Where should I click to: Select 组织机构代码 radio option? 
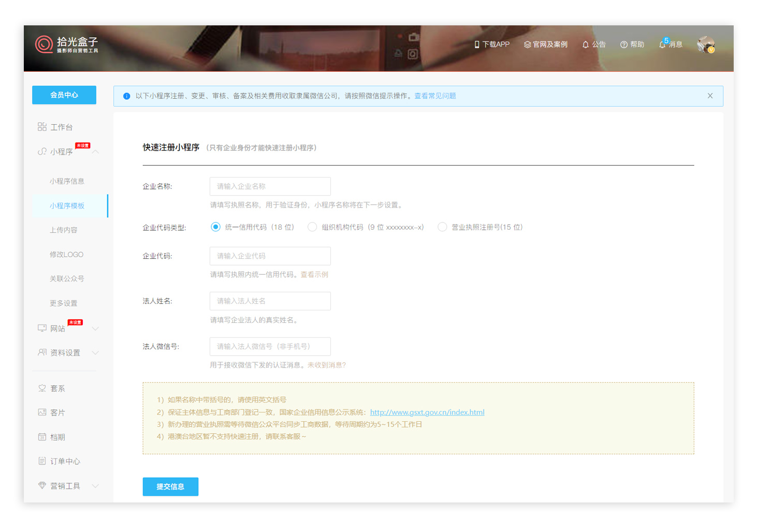tap(312, 227)
